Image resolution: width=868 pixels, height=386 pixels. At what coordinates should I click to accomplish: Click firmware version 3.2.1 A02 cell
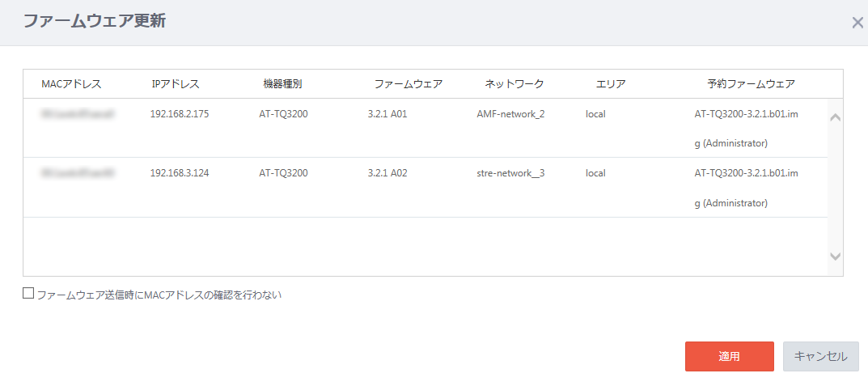[x=387, y=173]
